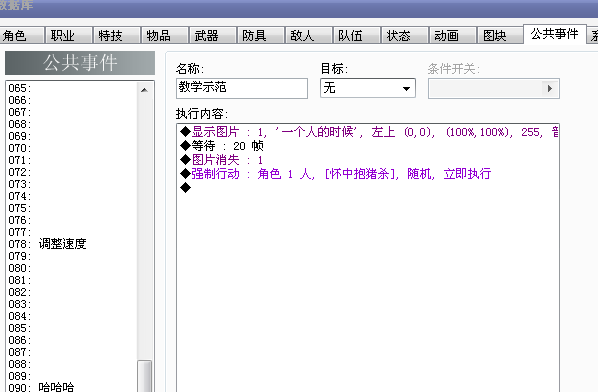Image resolution: width=598 pixels, height=392 pixels.
Task: Select event row 082
Action: [72, 292]
